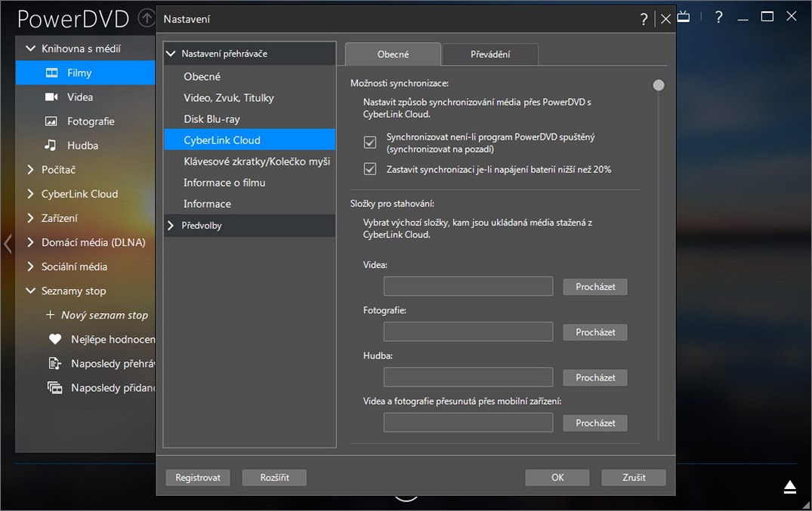Click Procházet button for Videa folder
812x511 pixels.
(x=594, y=287)
